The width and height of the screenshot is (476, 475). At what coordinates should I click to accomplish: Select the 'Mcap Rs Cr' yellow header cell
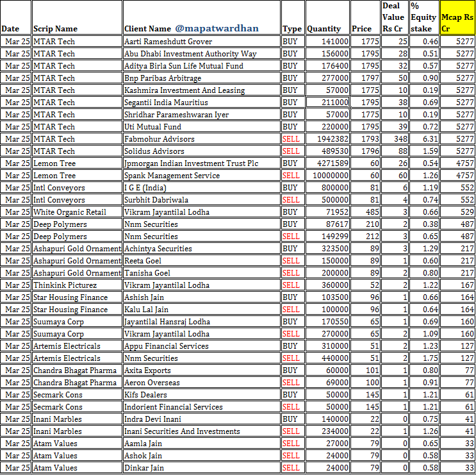[458, 17]
